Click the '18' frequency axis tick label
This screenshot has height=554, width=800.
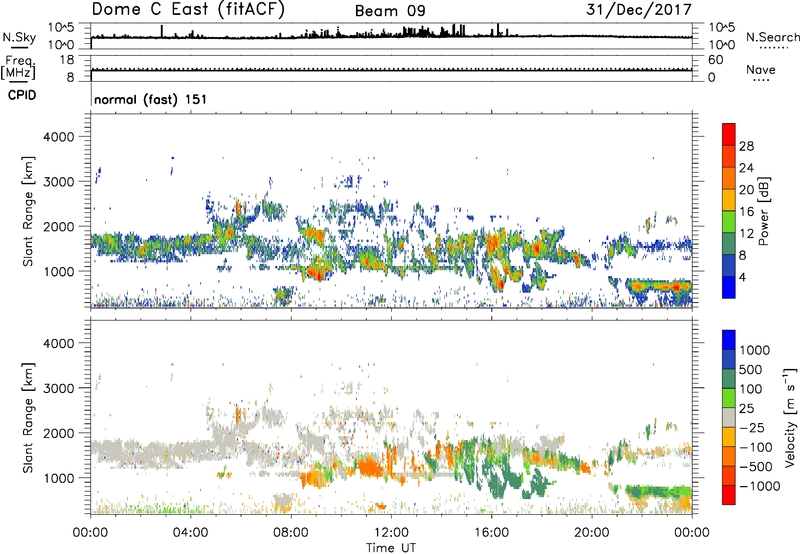[67, 60]
